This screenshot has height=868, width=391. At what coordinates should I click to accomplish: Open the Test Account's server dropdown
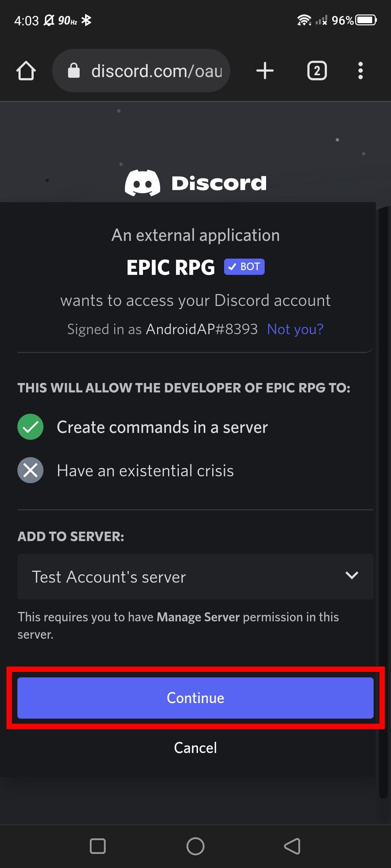click(x=181, y=576)
